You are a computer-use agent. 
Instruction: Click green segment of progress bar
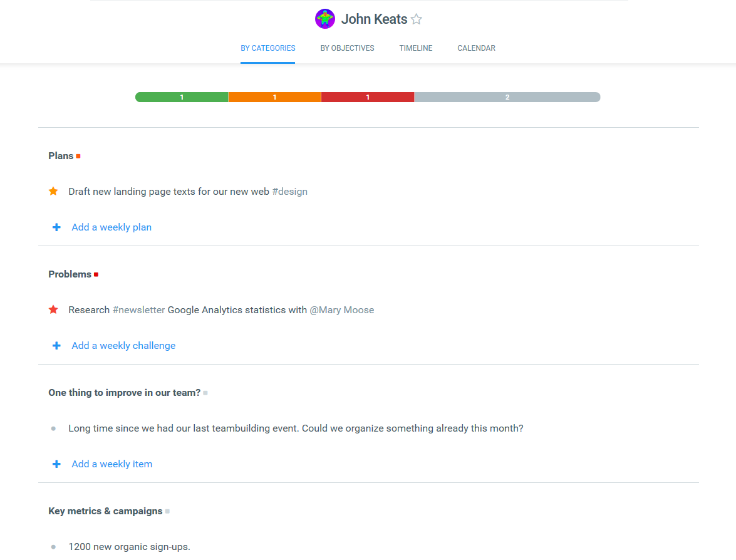tap(182, 97)
